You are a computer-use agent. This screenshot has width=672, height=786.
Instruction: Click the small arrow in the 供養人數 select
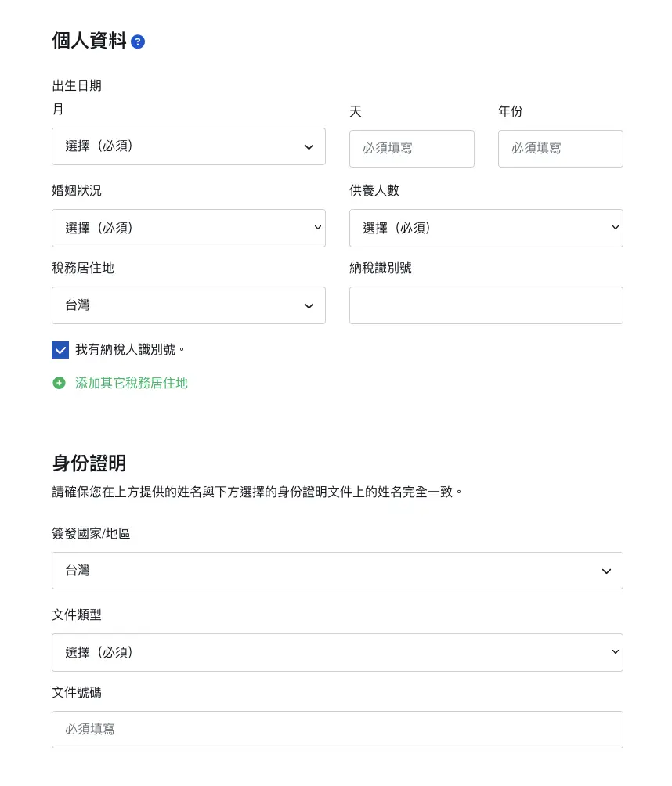pos(615,228)
